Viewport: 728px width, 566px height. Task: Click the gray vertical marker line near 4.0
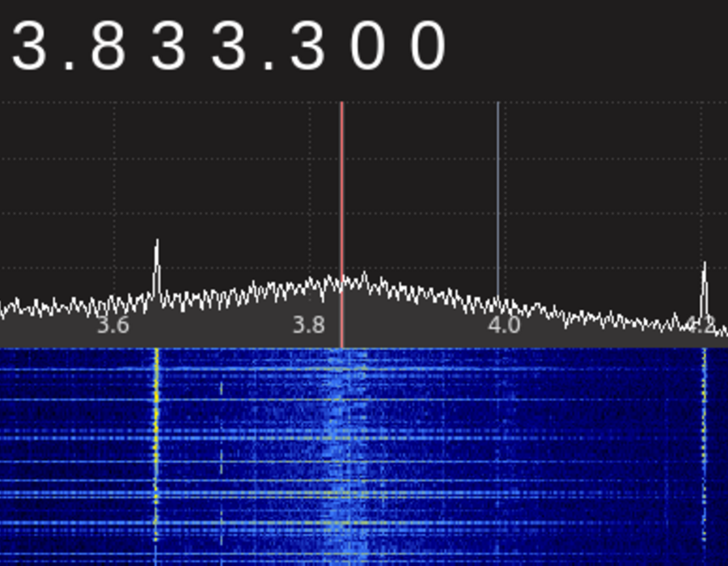498,200
